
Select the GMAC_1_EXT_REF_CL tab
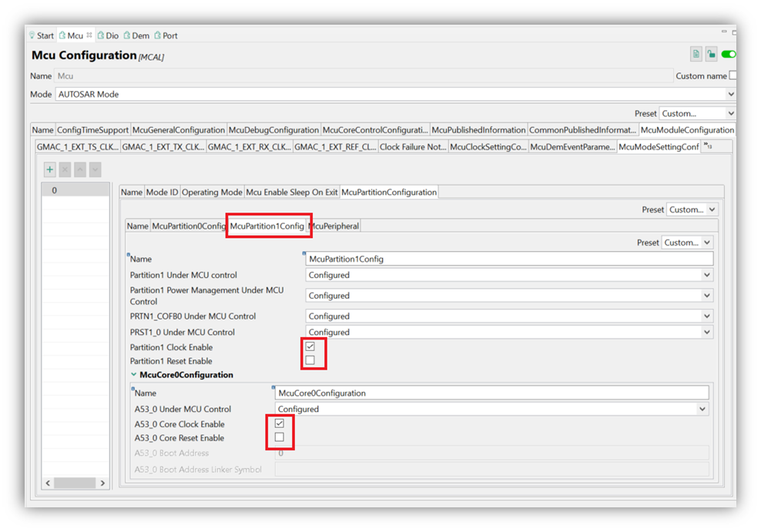(x=335, y=146)
